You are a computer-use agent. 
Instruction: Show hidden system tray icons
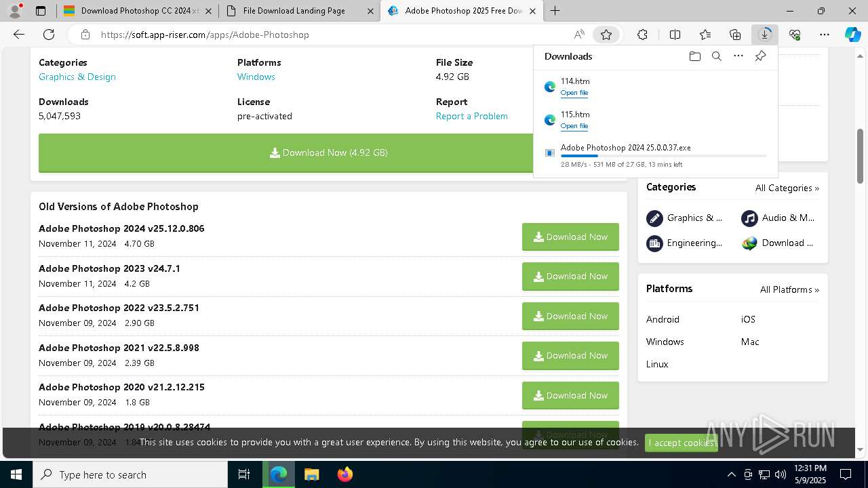[x=731, y=474]
